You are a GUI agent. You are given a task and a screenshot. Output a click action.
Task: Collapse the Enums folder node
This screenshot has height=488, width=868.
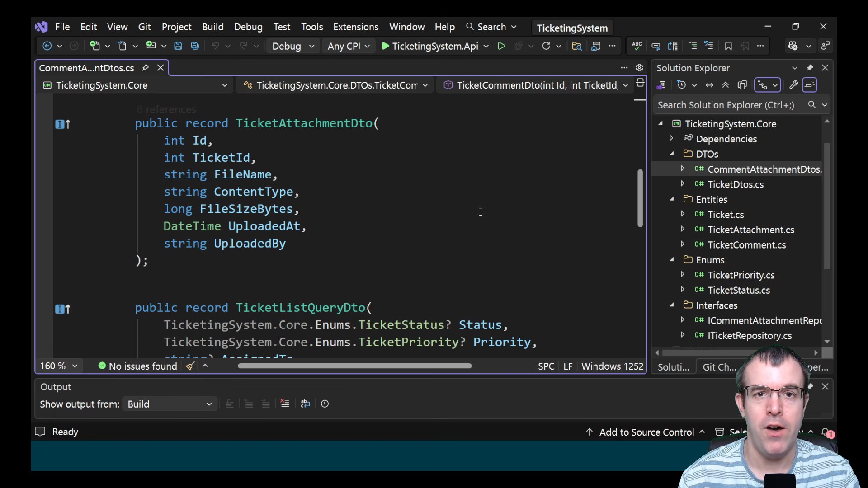[x=672, y=260]
